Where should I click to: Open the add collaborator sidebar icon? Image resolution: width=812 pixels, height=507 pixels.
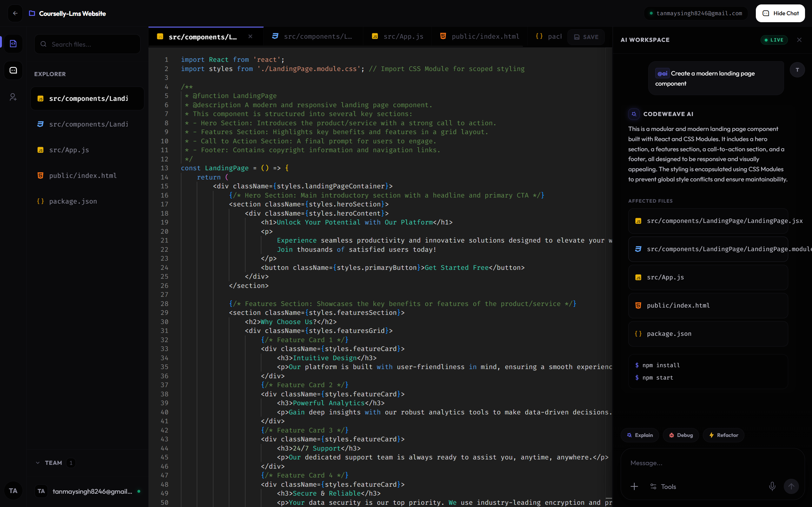pyautogui.click(x=13, y=97)
